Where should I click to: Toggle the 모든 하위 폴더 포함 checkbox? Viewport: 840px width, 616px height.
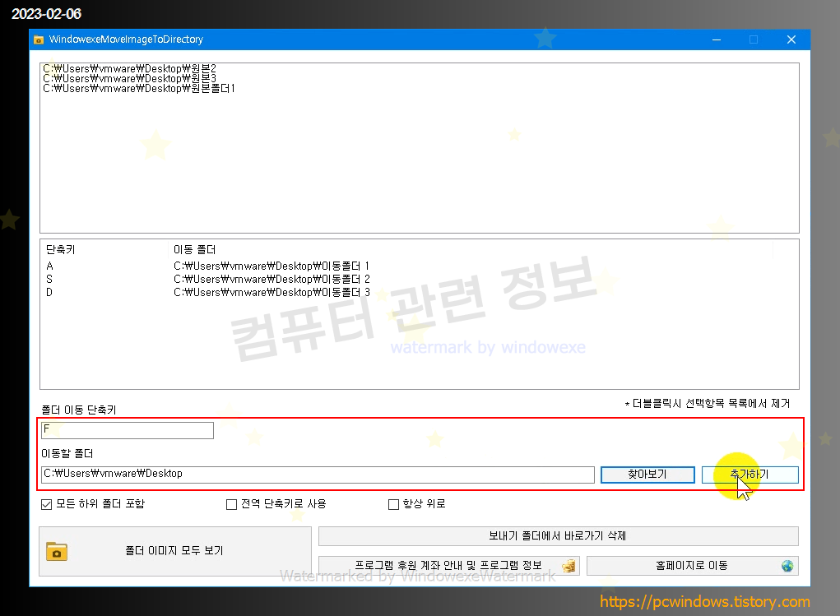[47, 504]
